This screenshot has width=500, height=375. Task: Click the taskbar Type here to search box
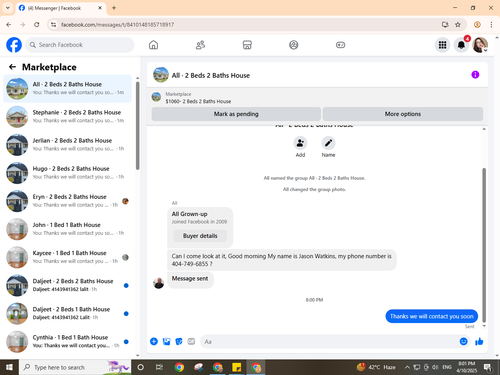pyautogui.click(x=75, y=367)
